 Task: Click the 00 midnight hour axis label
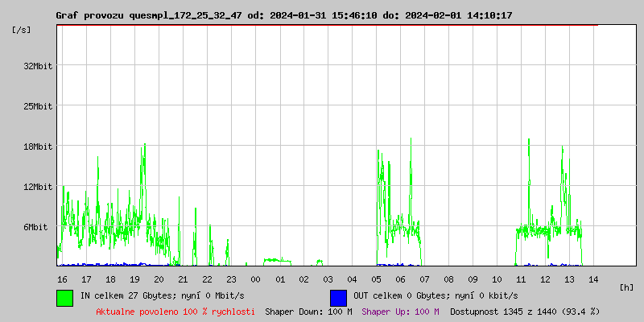pyautogui.click(x=255, y=279)
